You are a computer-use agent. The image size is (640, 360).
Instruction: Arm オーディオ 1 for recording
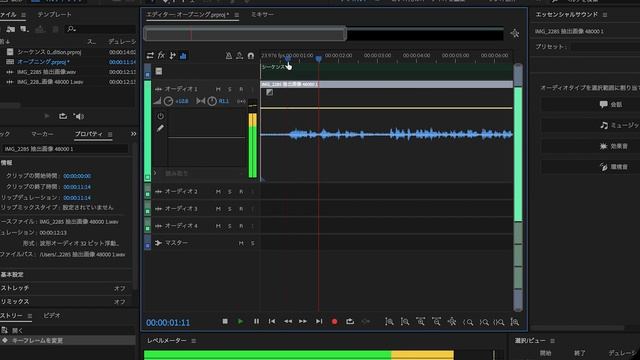pyautogui.click(x=241, y=89)
